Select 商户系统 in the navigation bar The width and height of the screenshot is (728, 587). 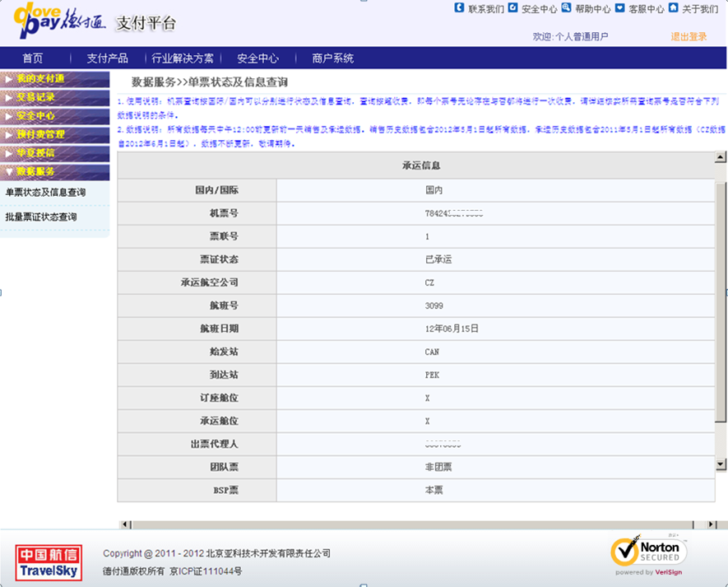point(332,58)
